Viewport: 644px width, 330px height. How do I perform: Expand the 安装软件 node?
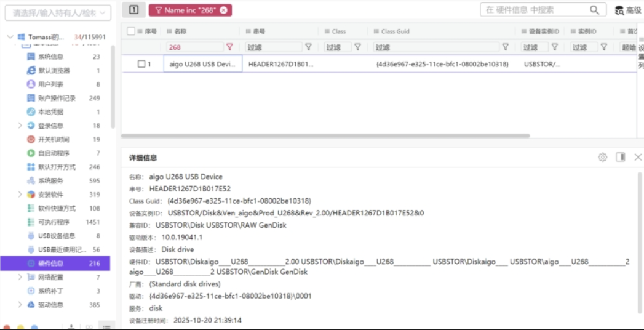pos(20,195)
